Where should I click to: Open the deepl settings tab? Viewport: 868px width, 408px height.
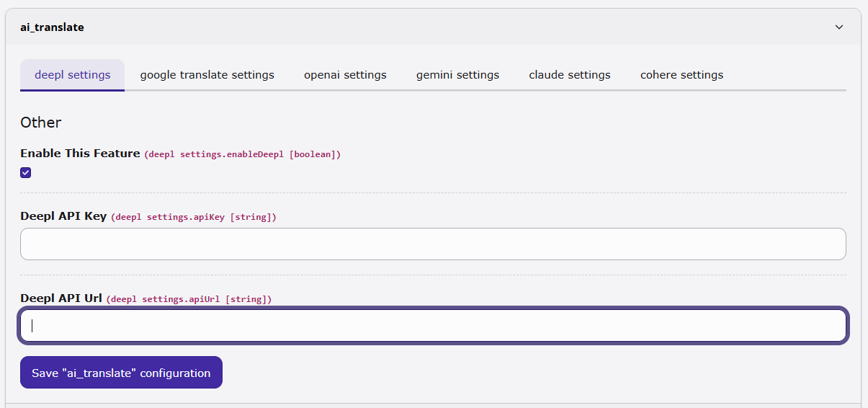(x=72, y=75)
